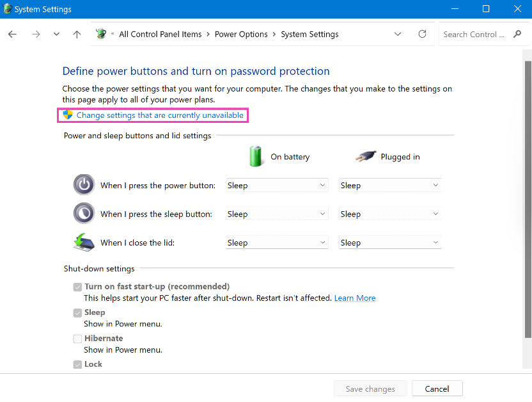Expand close the lid On battery dropdown
This screenshot has width=532, height=402.
click(x=277, y=243)
